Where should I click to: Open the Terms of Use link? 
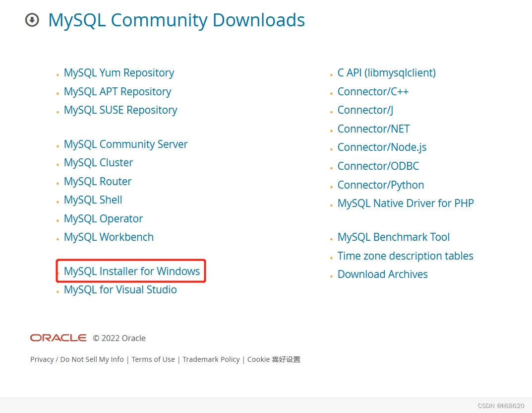pyautogui.click(x=153, y=359)
